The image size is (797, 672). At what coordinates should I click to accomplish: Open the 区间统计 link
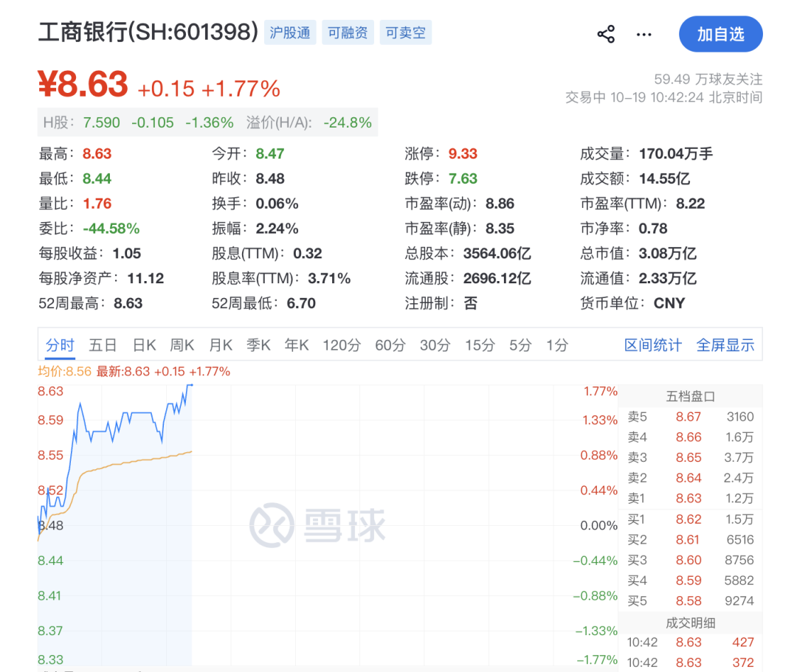(x=652, y=345)
